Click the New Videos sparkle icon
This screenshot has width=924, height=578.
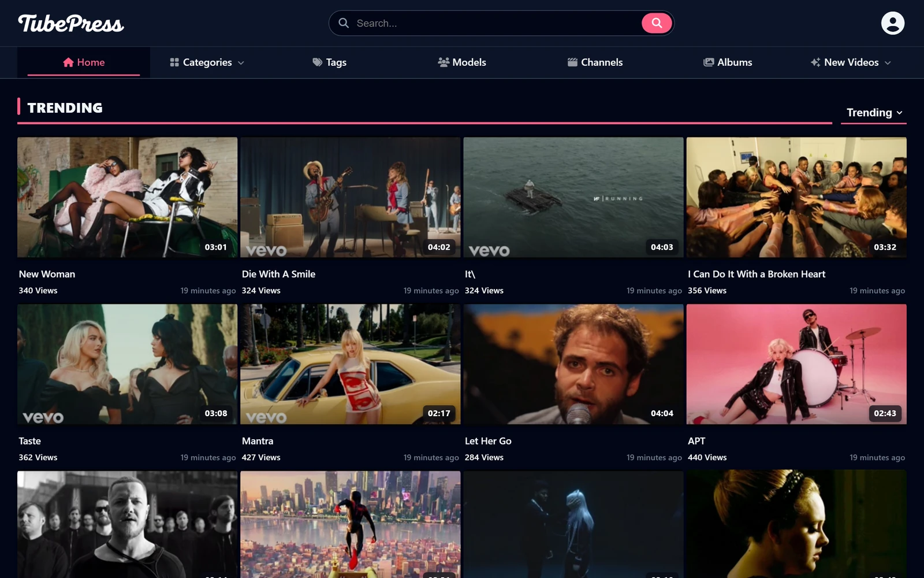tap(815, 62)
